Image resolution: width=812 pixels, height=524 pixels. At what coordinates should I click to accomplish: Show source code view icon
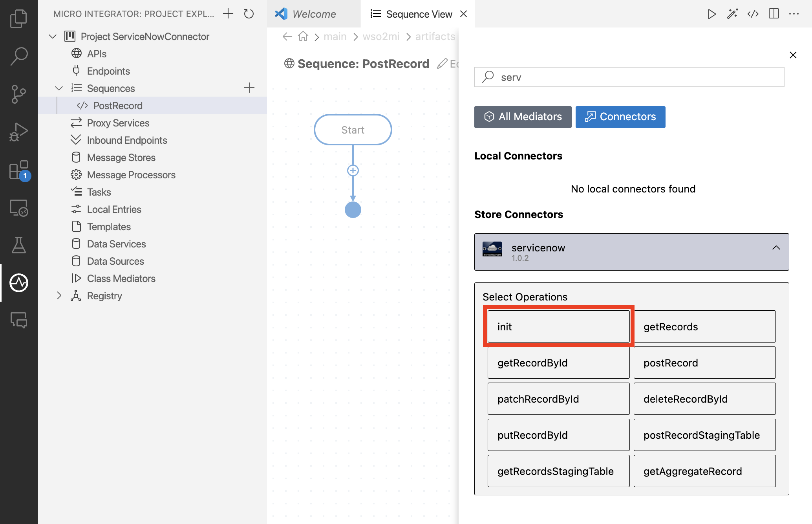coord(753,14)
